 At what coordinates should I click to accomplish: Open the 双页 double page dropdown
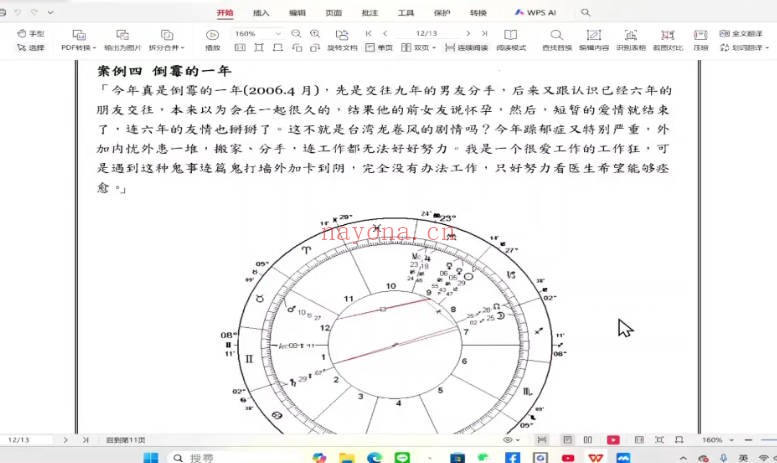point(418,48)
